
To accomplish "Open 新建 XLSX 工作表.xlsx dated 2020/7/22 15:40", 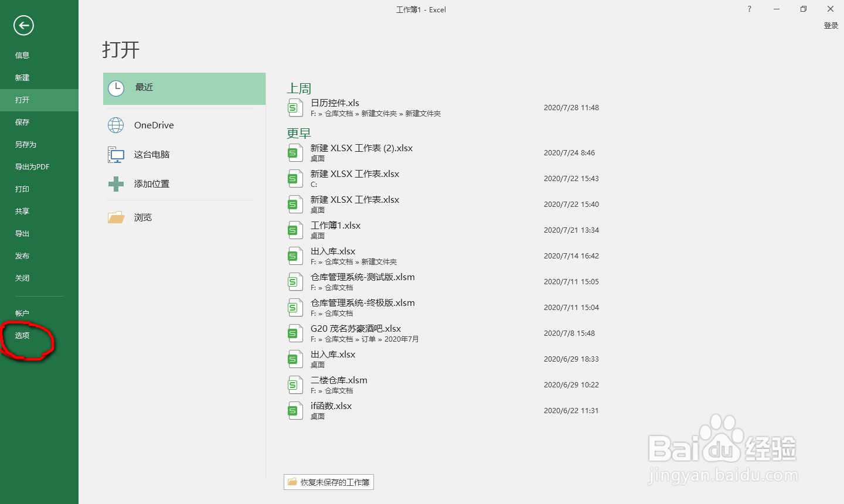I will pos(445,205).
